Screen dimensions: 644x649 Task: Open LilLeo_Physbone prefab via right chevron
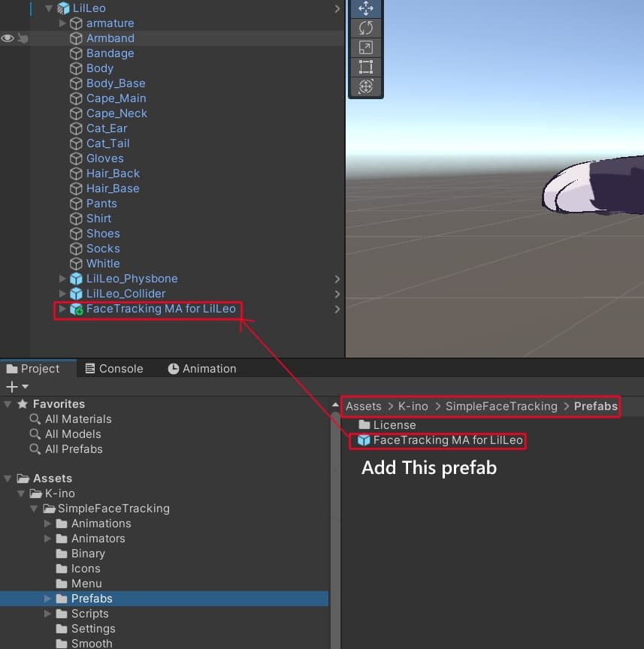337,279
